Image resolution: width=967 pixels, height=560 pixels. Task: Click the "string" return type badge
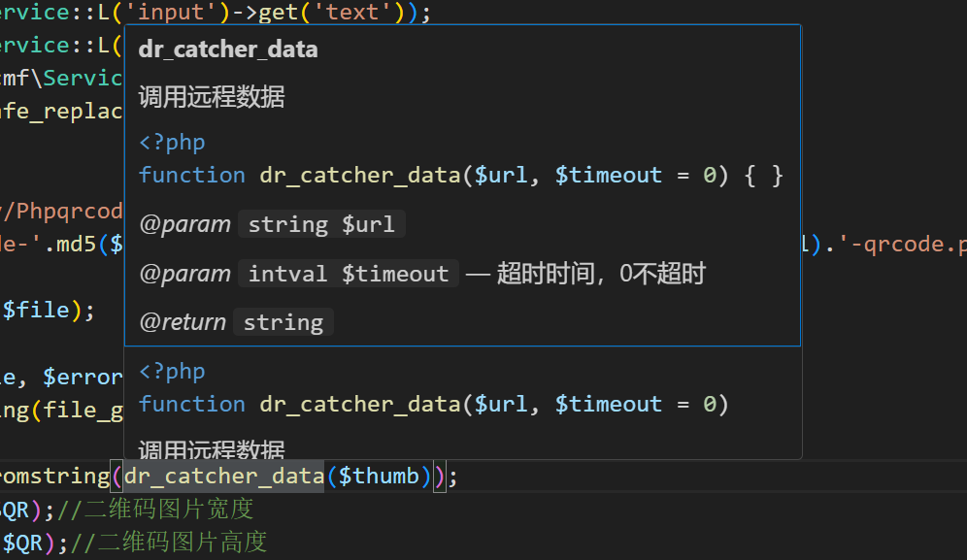click(x=283, y=323)
